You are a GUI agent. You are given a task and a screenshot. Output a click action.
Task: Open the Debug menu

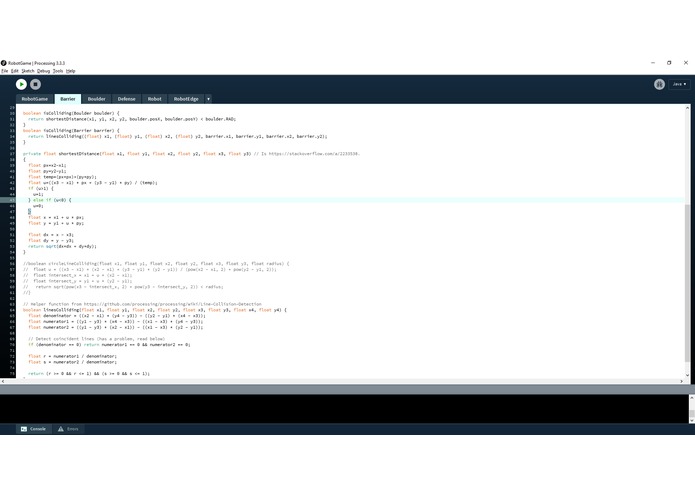click(x=43, y=71)
